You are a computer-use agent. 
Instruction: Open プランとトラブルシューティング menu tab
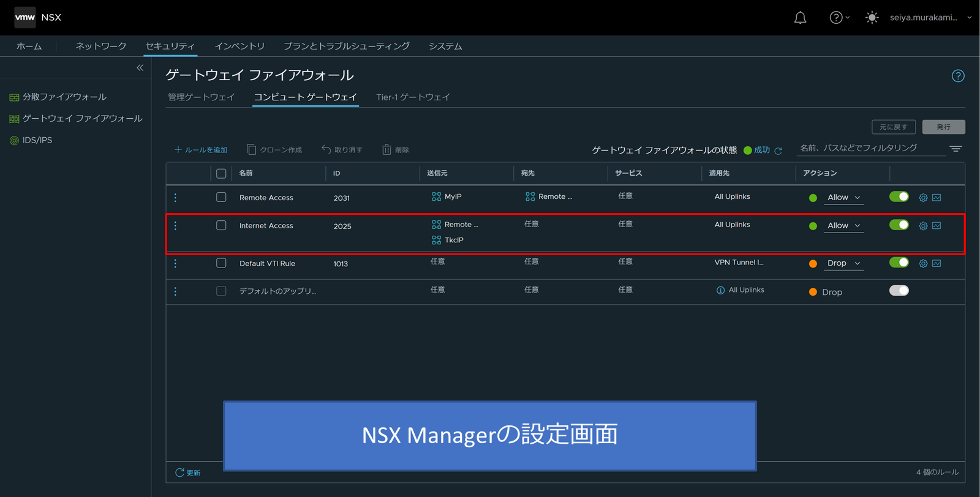(x=347, y=47)
